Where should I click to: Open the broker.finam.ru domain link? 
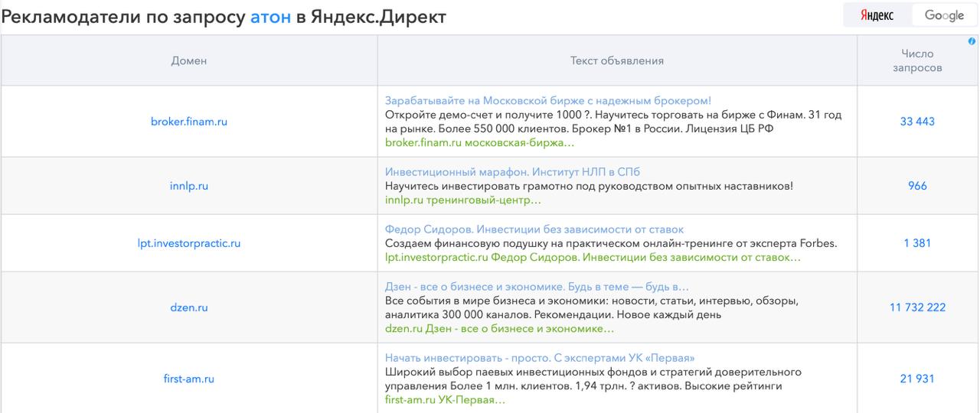(x=188, y=122)
